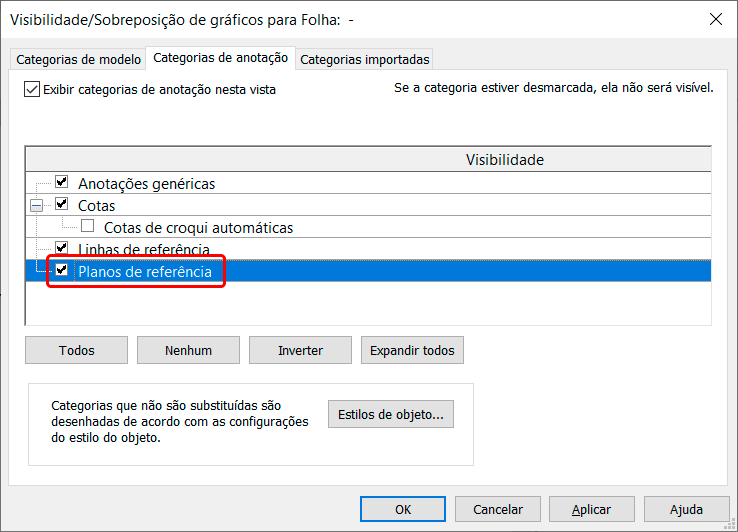Apply changes with the Aplicar button
Screen dimensions: 738x532
click(x=592, y=509)
